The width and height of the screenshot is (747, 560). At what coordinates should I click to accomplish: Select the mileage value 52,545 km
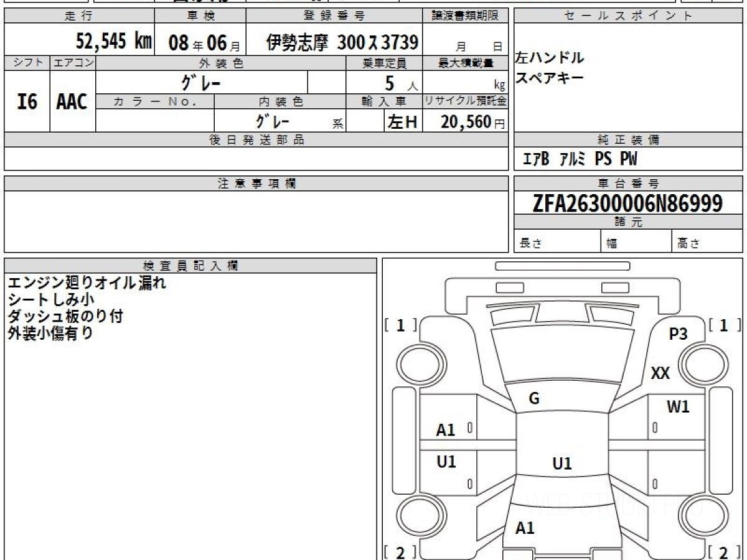point(113,42)
